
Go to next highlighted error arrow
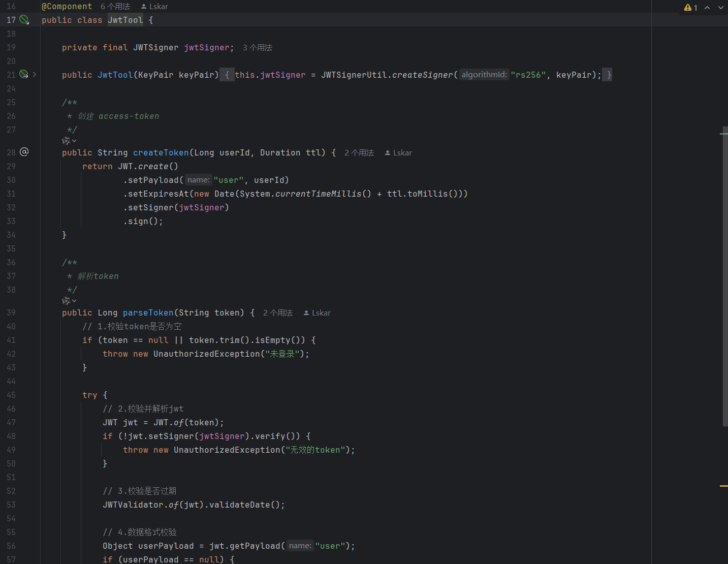(x=721, y=8)
